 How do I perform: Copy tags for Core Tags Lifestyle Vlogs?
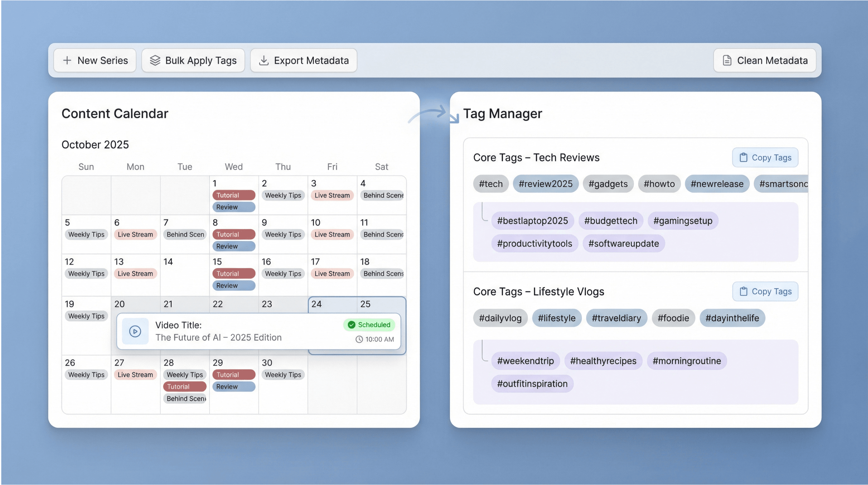tap(765, 291)
